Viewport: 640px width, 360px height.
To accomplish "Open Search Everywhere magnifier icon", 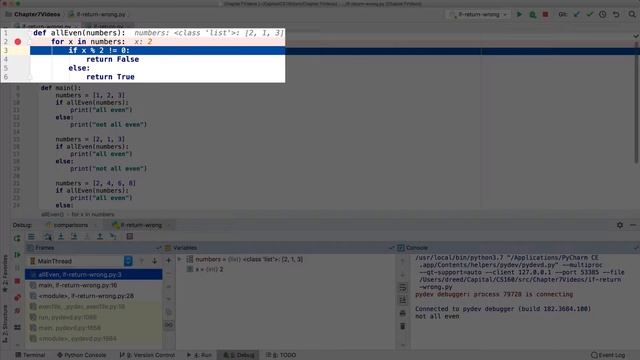I will [632, 14].
